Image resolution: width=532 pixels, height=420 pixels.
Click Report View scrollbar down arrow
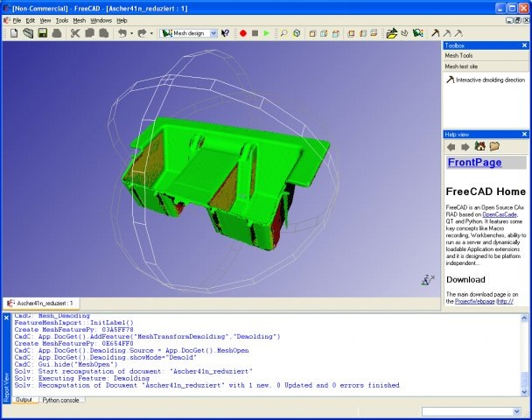click(524, 392)
